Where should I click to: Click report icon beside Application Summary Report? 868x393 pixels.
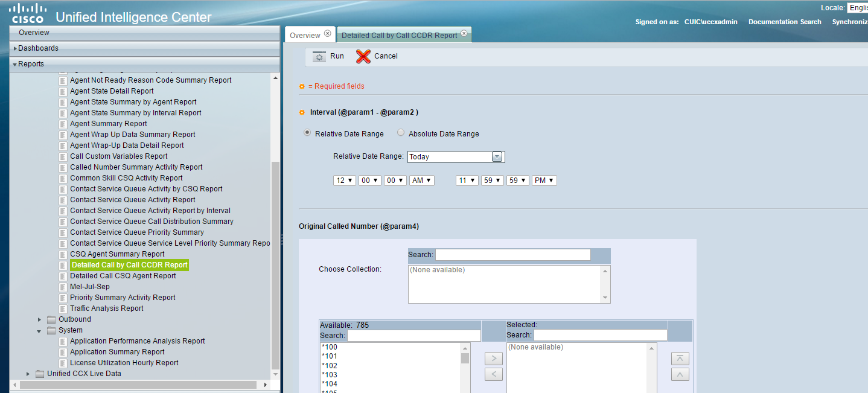[63, 352]
